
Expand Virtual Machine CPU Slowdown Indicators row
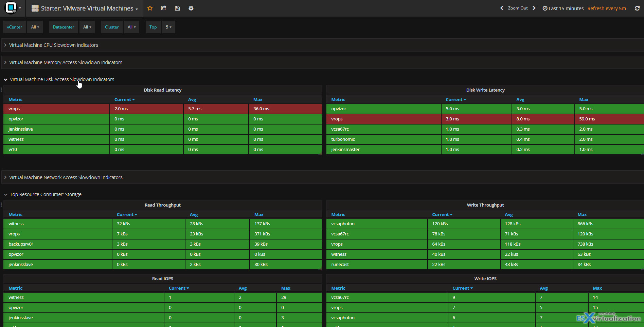click(54, 45)
